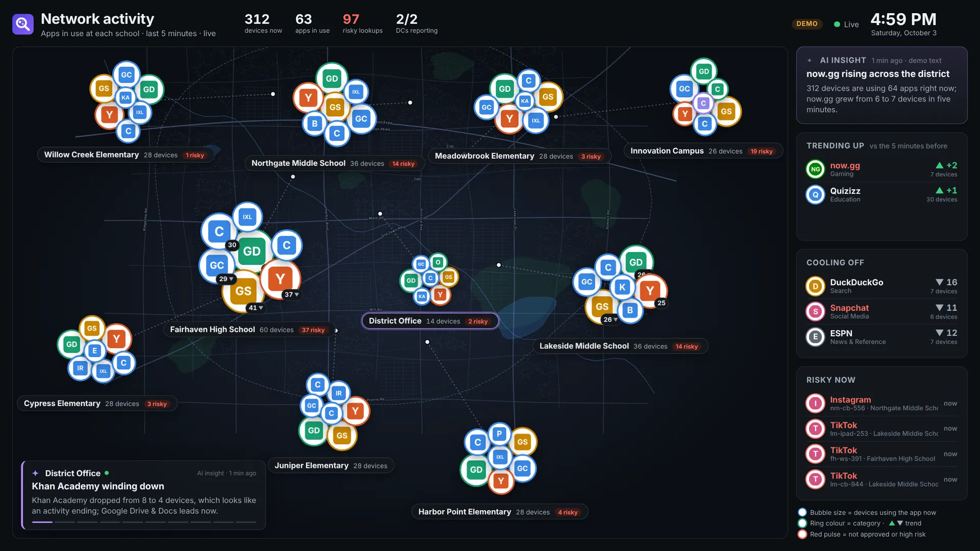Viewport: 980px width, 551px height.
Task: Click the DEMO badge
Action: pyautogui.click(x=807, y=24)
